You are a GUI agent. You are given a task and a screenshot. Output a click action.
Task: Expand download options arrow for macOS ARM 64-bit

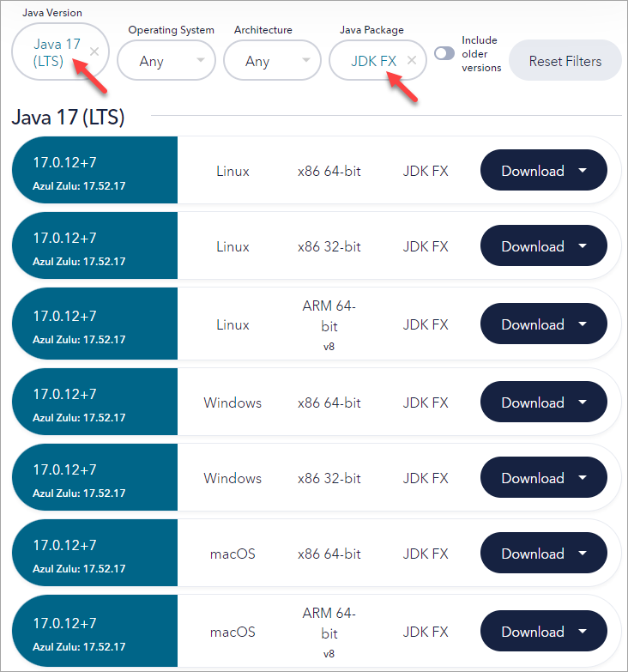tap(583, 632)
